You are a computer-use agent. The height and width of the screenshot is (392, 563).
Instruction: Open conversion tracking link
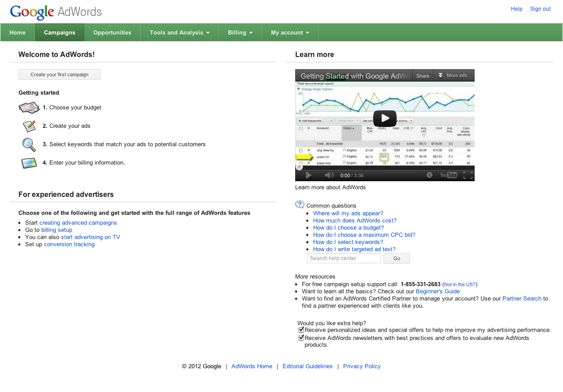pos(69,244)
